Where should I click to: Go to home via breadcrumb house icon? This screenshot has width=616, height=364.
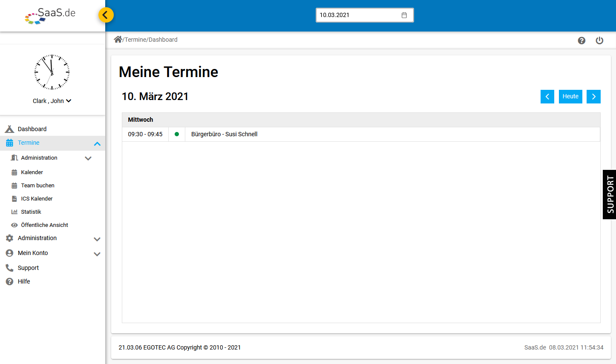[118, 40]
